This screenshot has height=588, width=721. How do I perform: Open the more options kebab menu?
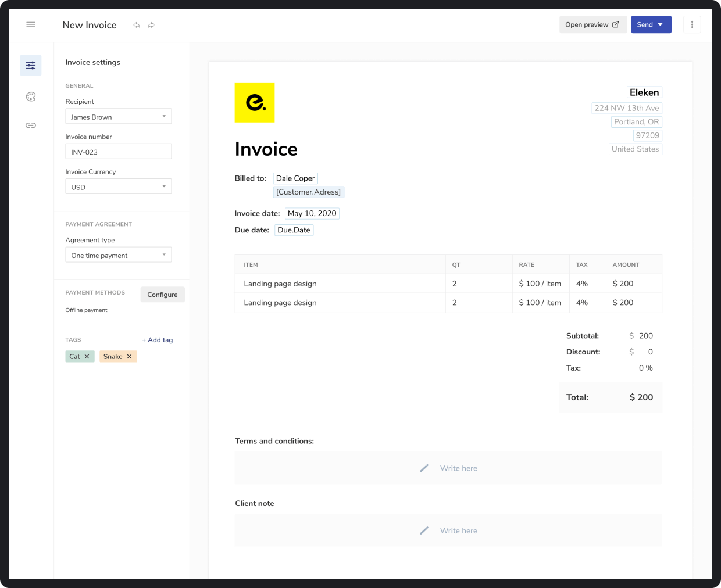(x=692, y=24)
